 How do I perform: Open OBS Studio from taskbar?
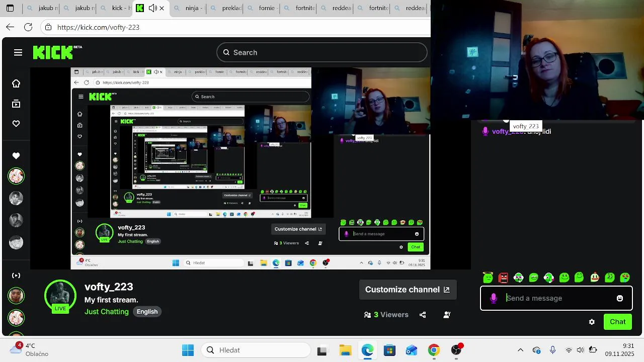click(x=456, y=350)
